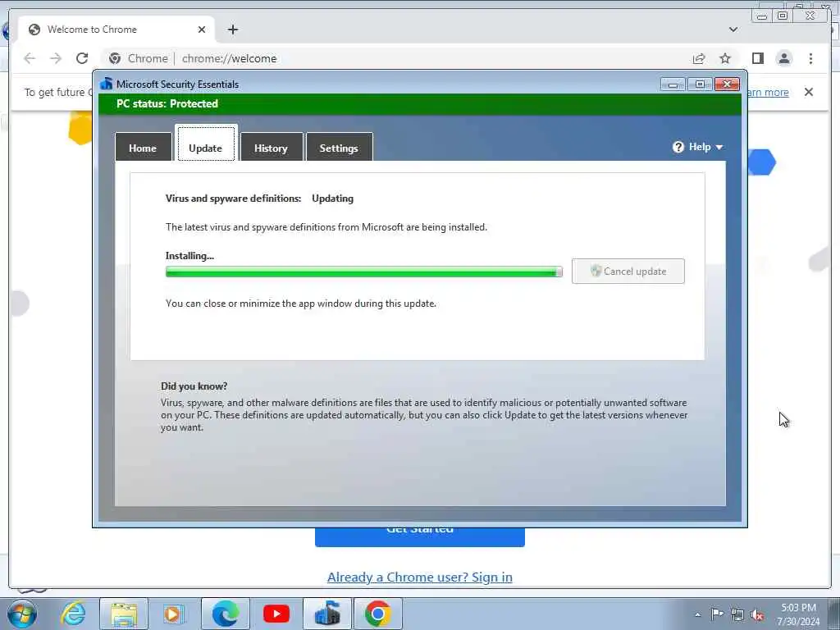The image size is (840, 630).
Task: Click the taskbar clock 5:03 PM
Action: click(x=798, y=614)
